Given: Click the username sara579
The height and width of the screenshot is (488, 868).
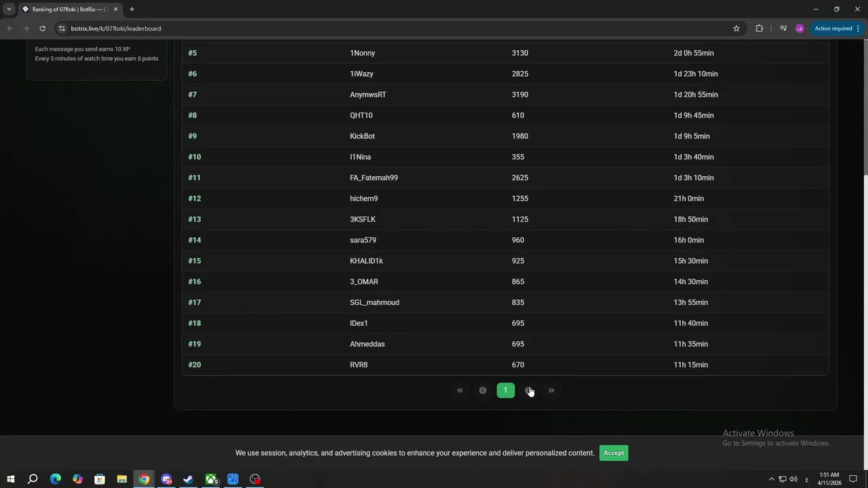Looking at the screenshot, I should click(x=363, y=240).
